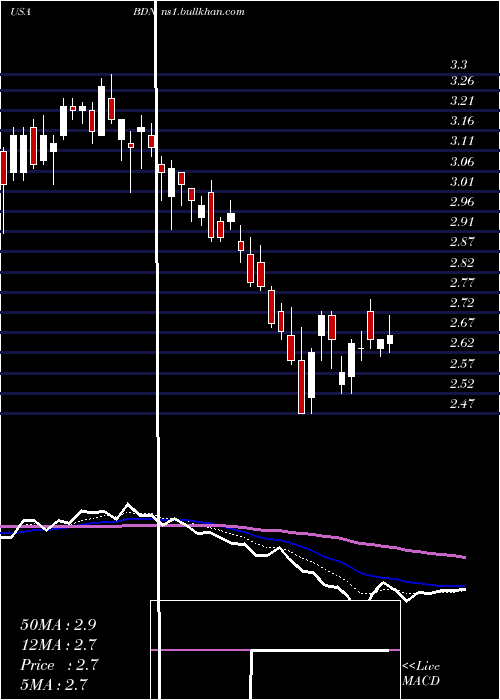This screenshot has width=500, height=700.
Task: Click the 12MA : 2.7 reading
Action: point(58,645)
